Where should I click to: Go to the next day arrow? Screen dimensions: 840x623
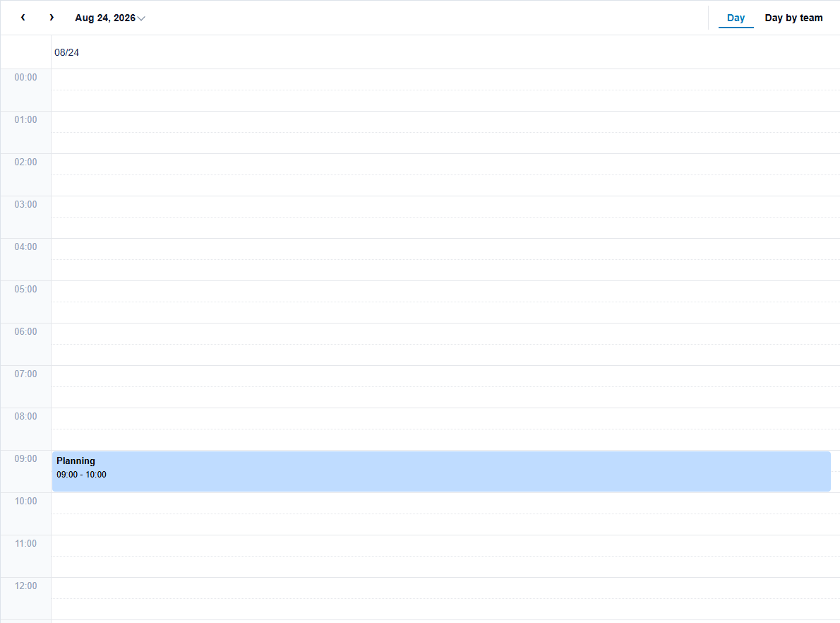tap(52, 18)
